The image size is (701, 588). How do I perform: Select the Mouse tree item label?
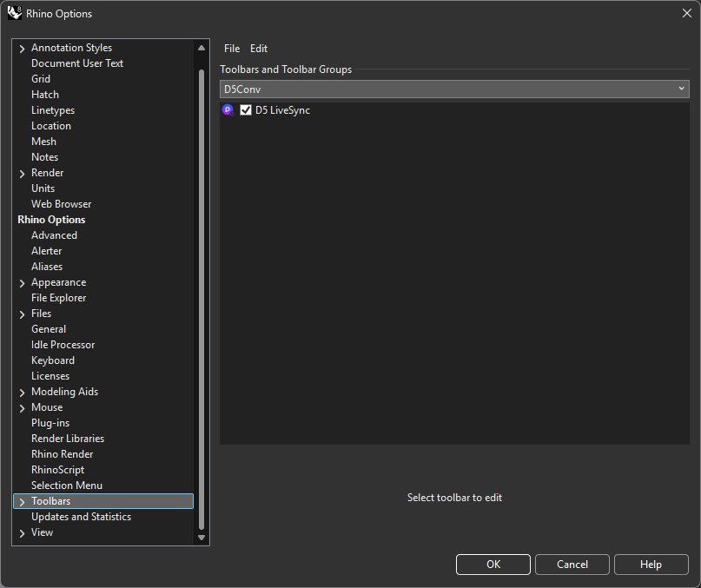(47, 407)
